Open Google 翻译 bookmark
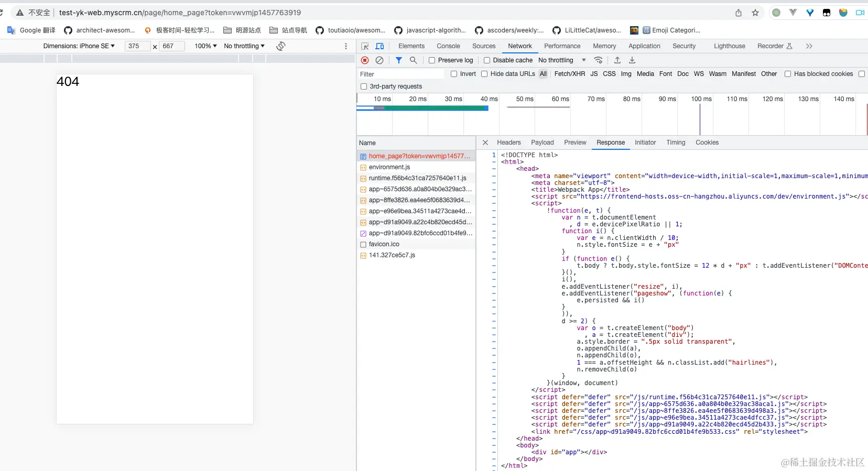 [x=31, y=30]
